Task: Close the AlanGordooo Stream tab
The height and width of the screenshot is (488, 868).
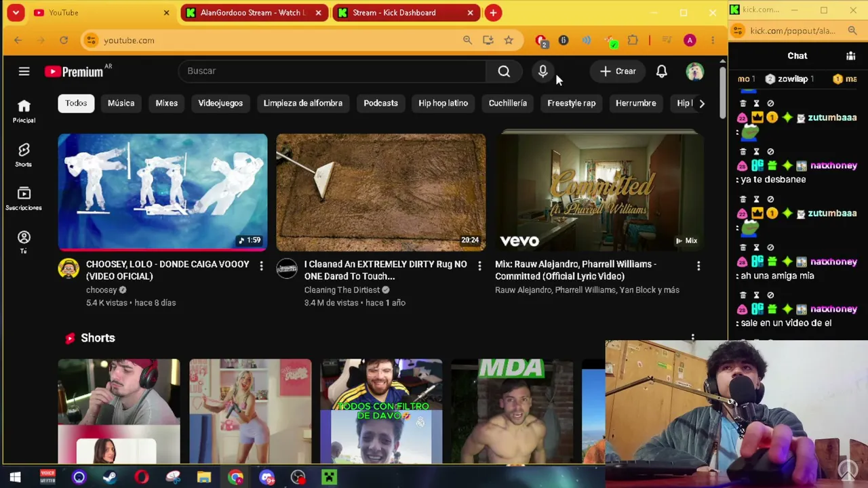Action: 318,12
